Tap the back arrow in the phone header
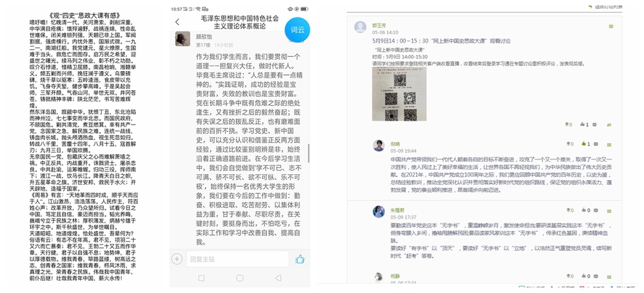 pos(177,22)
